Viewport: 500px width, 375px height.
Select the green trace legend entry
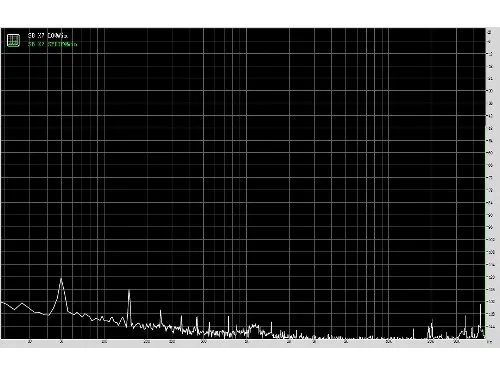(x=52, y=44)
